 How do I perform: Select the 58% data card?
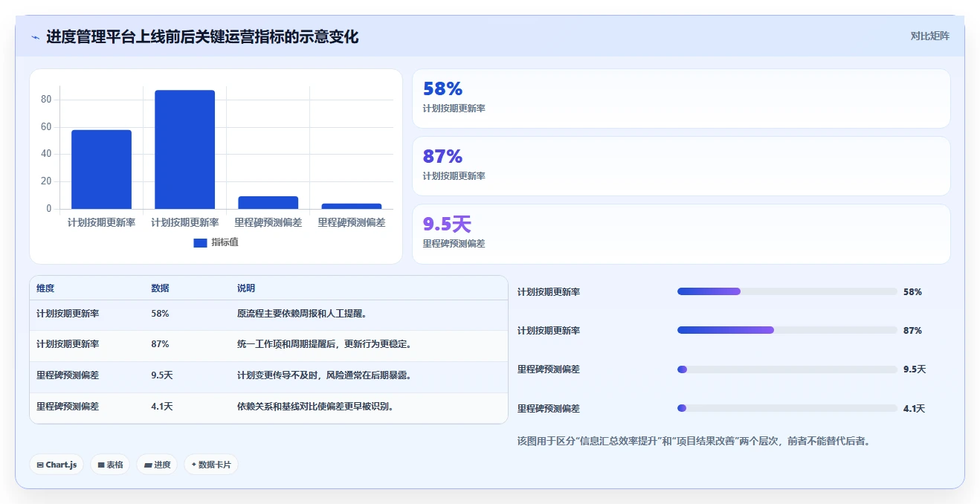(681, 99)
